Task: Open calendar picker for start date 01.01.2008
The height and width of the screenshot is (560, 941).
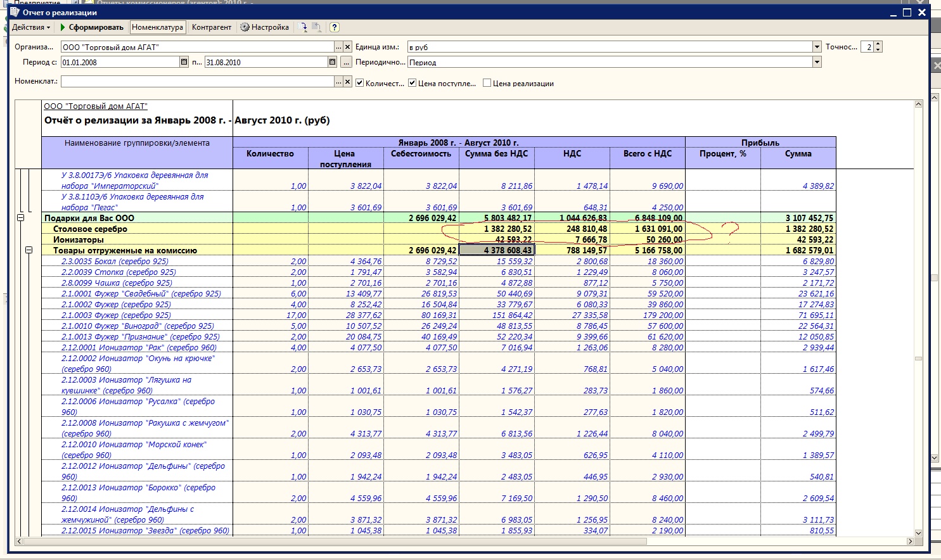Action: point(184,62)
